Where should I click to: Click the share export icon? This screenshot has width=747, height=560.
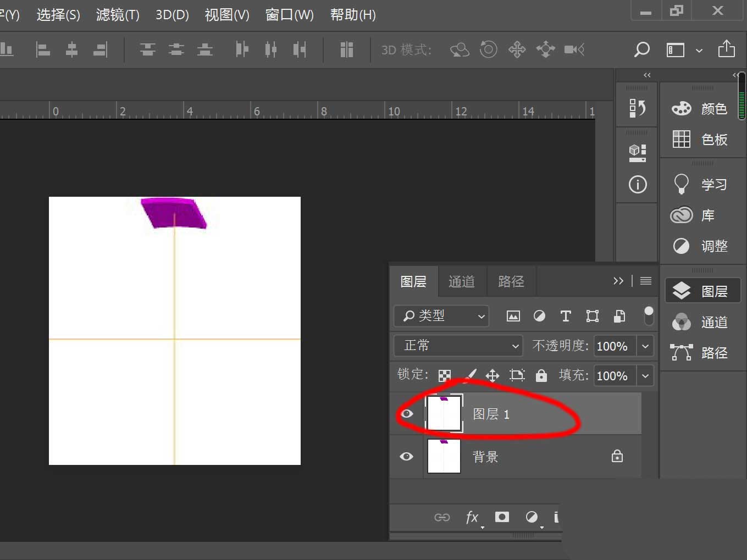pyautogui.click(x=727, y=48)
